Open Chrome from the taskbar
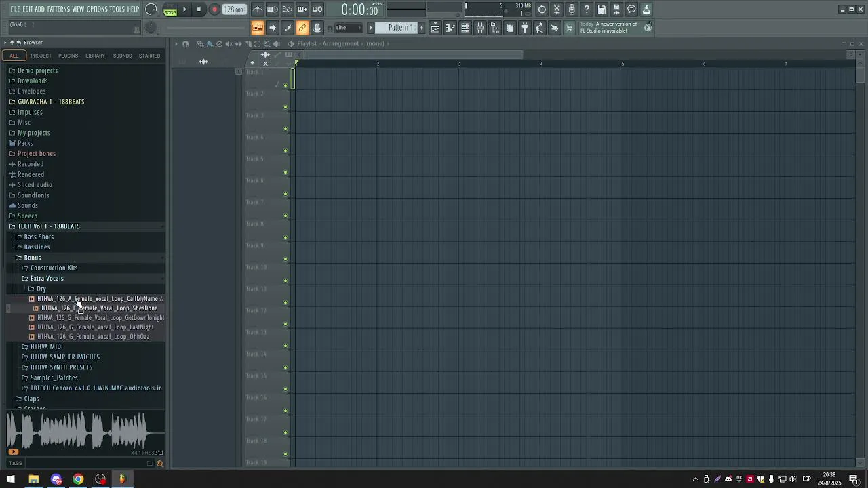The width and height of the screenshot is (868, 488). 78,479
